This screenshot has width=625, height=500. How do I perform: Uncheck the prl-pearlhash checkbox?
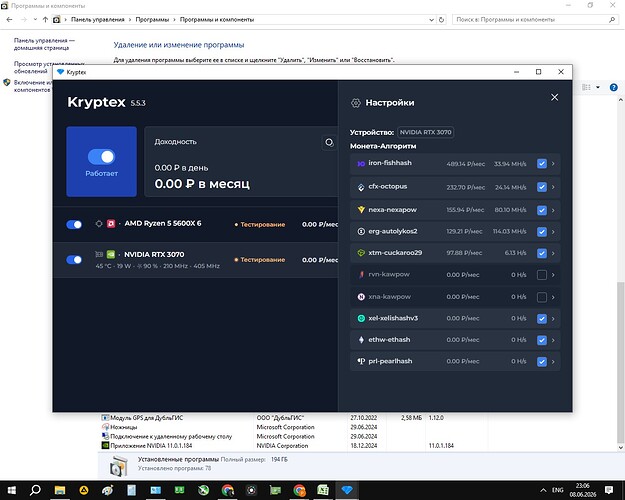(x=542, y=362)
